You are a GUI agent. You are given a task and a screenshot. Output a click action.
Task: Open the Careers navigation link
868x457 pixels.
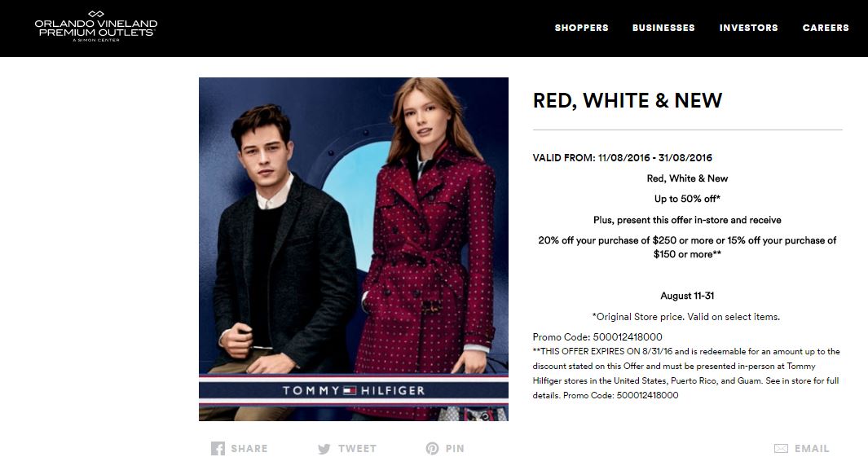click(x=826, y=28)
